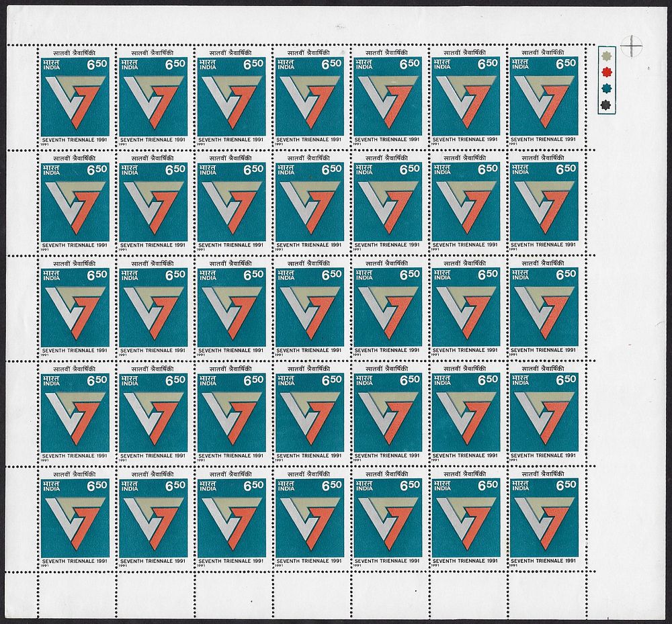This screenshot has height=624, width=672.
Task: Click the blank selvage tab below bottom-right stamp
Action: pos(544,593)
